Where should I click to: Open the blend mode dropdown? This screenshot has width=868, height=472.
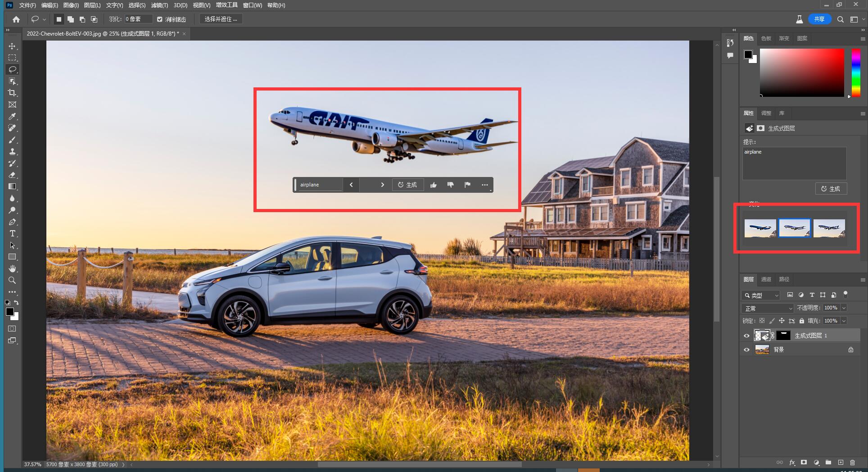768,308
